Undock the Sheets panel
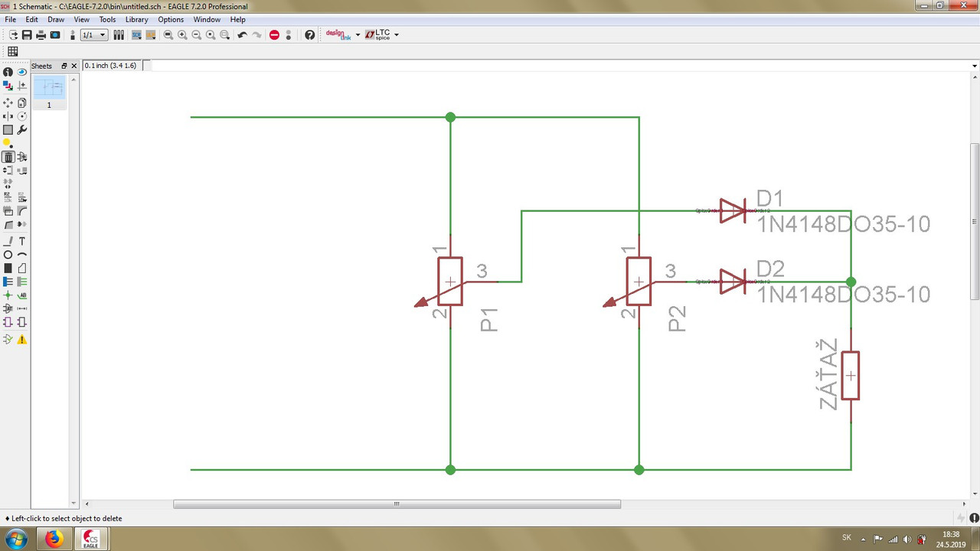 pyautogui.click(x=64, y=66)
